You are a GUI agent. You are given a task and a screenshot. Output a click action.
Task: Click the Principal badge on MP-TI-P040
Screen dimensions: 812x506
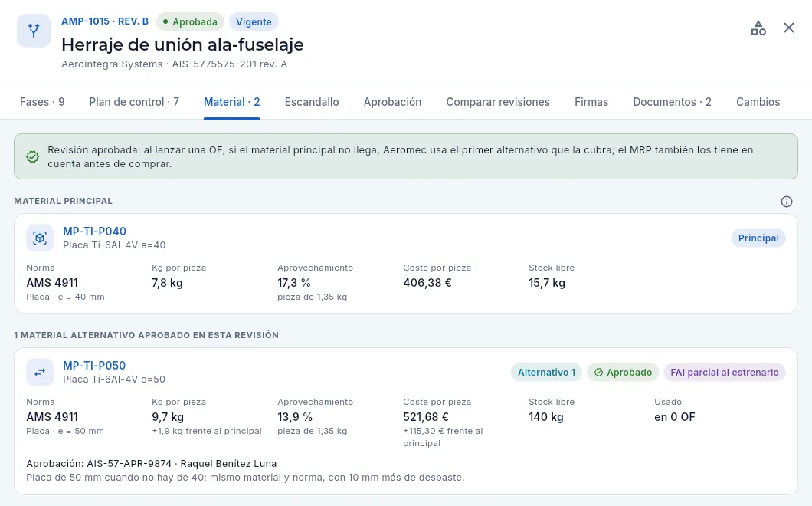758,238
